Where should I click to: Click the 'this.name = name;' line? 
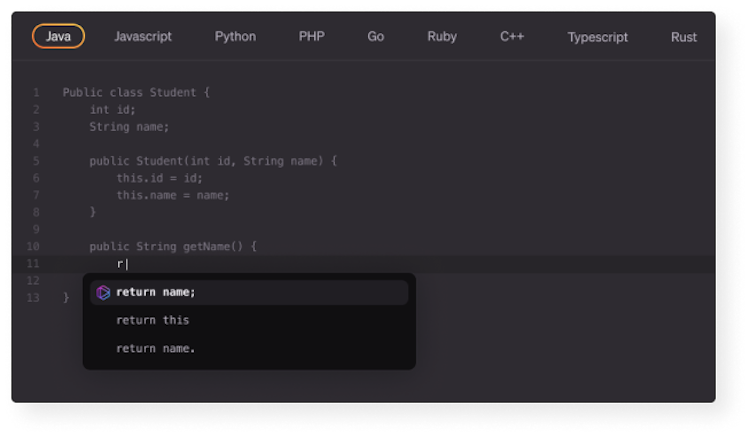[x=173, y=195]
